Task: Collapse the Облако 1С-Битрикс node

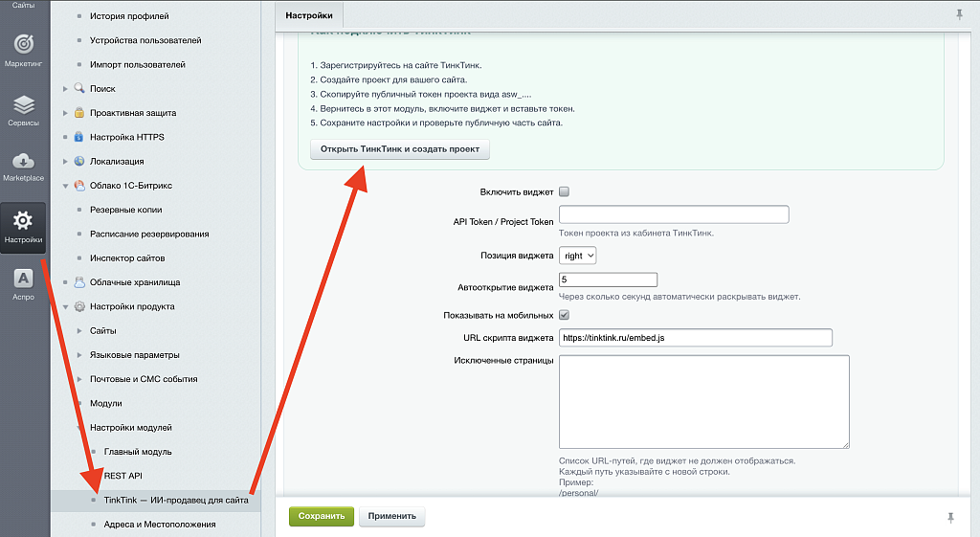Action: pos(65,186)
